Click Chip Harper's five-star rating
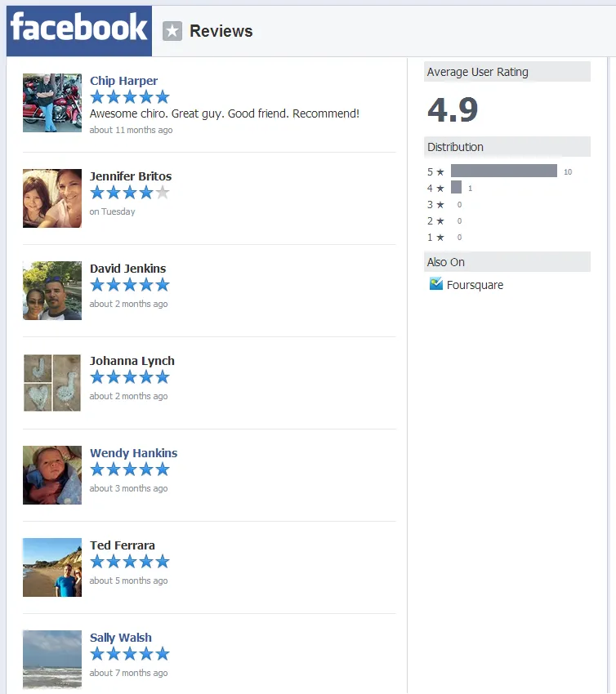 pos(129,97)
